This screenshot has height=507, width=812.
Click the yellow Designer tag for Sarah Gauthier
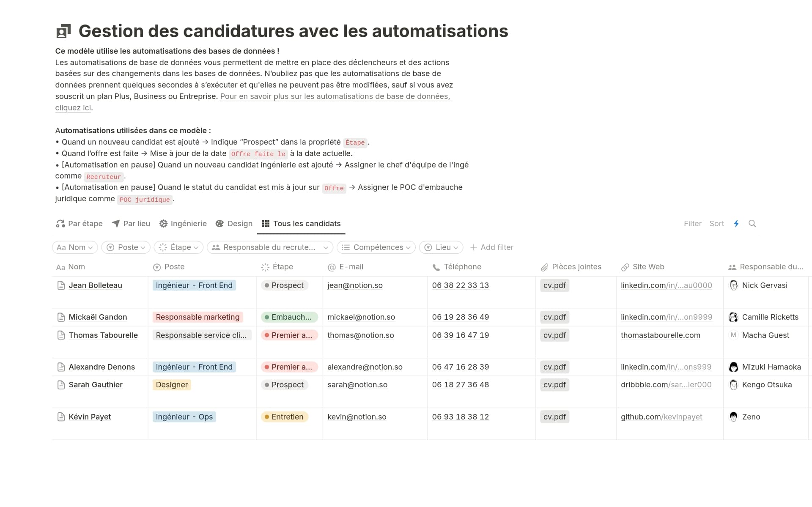click(x=172, y=385)
